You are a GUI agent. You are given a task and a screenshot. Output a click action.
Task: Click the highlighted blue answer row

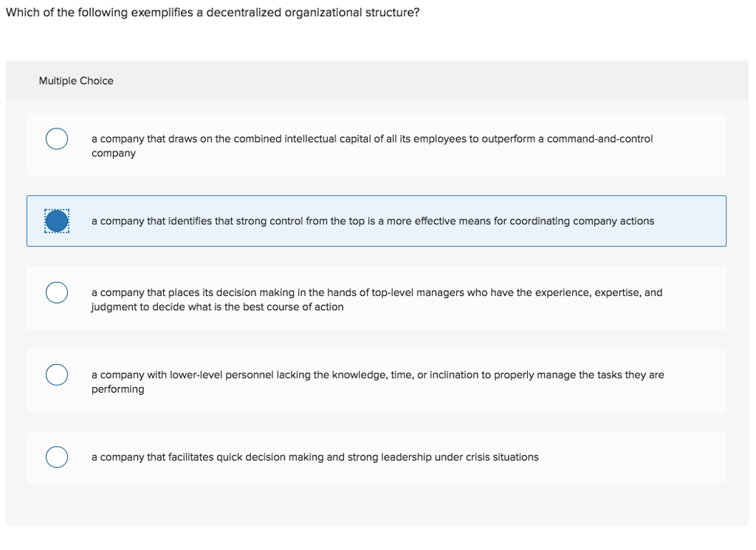coord(377,221)
